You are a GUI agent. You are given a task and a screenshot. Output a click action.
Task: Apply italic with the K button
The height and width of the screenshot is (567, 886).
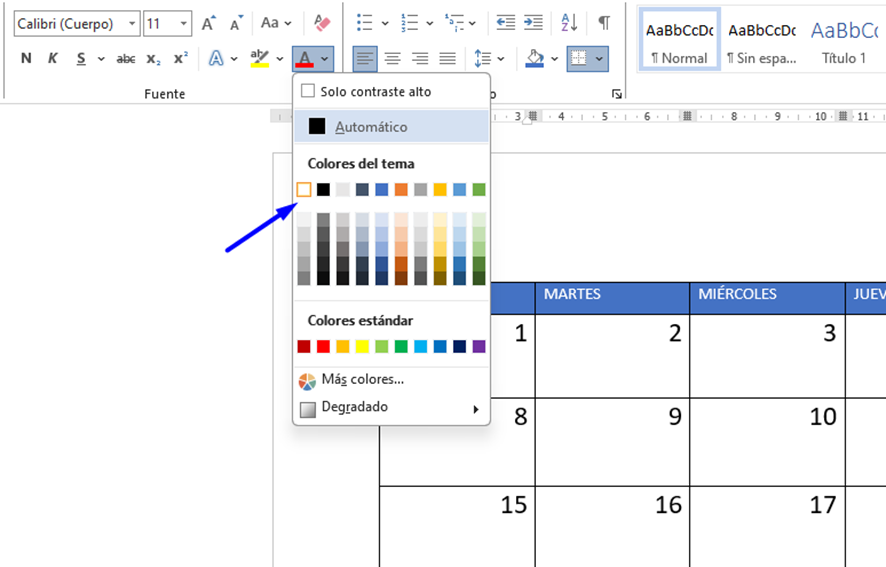pyautogui.click(x=53, y=59)
